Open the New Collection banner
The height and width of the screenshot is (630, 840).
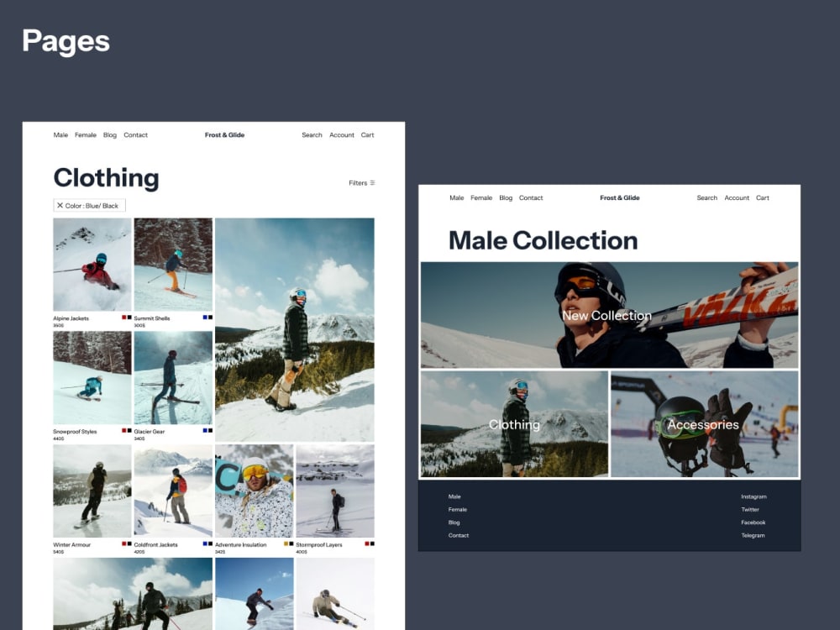609,315
